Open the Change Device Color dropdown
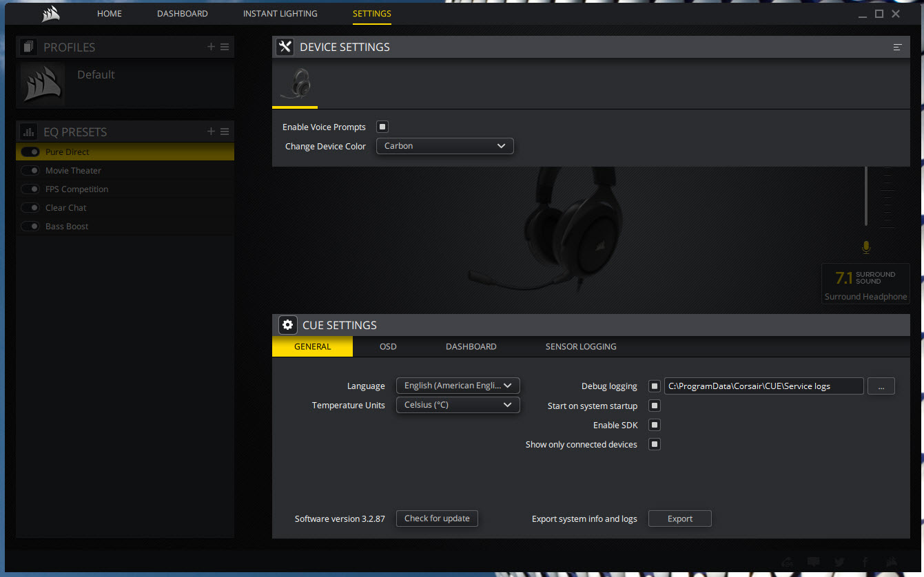This screenshot has width=924, height=577. [445, 146]
